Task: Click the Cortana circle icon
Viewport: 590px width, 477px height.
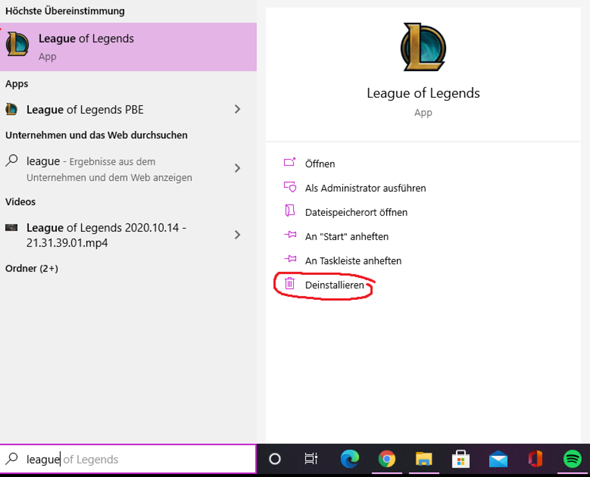Action: click(x=275, y=459)
